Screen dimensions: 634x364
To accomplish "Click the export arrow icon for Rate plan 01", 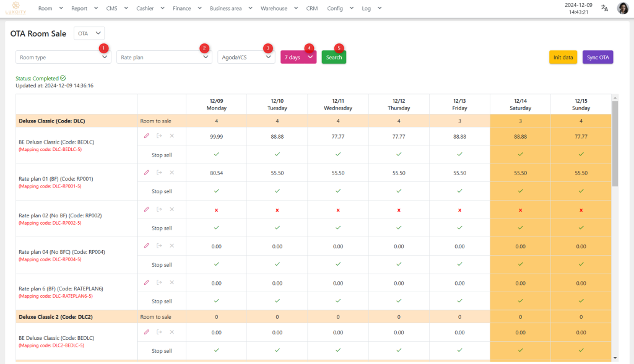I will click(159, 173).
